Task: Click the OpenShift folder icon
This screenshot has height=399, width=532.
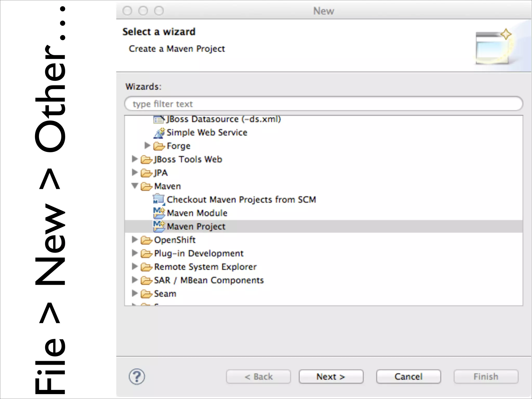Action: point(146,240)
